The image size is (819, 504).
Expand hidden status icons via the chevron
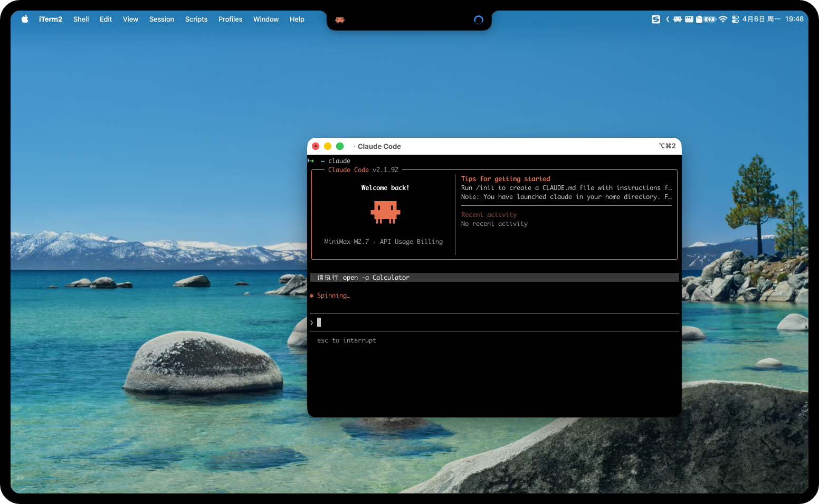click(x=667, y=19)
